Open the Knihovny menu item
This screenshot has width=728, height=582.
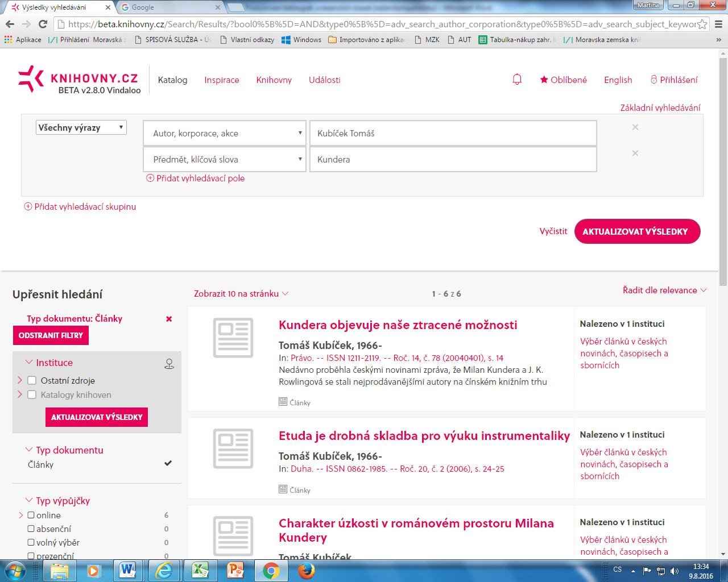coord(274,80)
